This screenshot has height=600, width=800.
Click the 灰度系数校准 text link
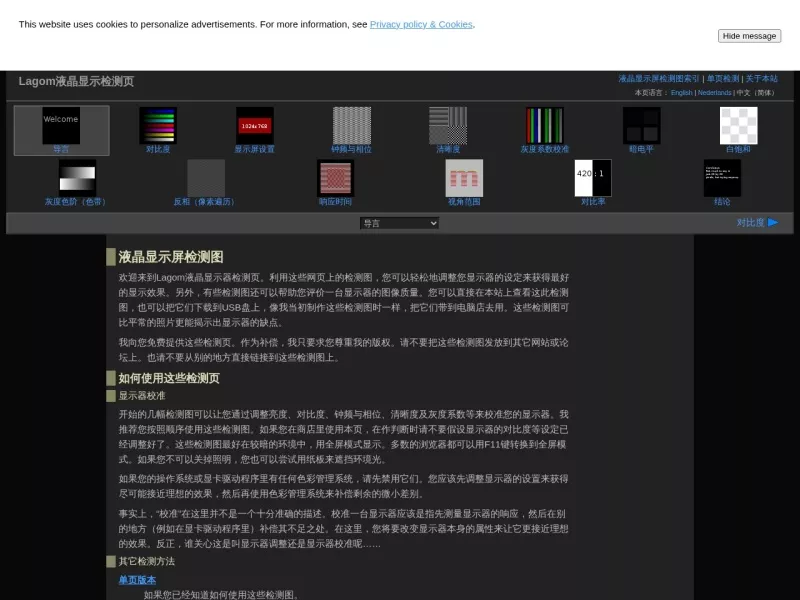(545, 149)
